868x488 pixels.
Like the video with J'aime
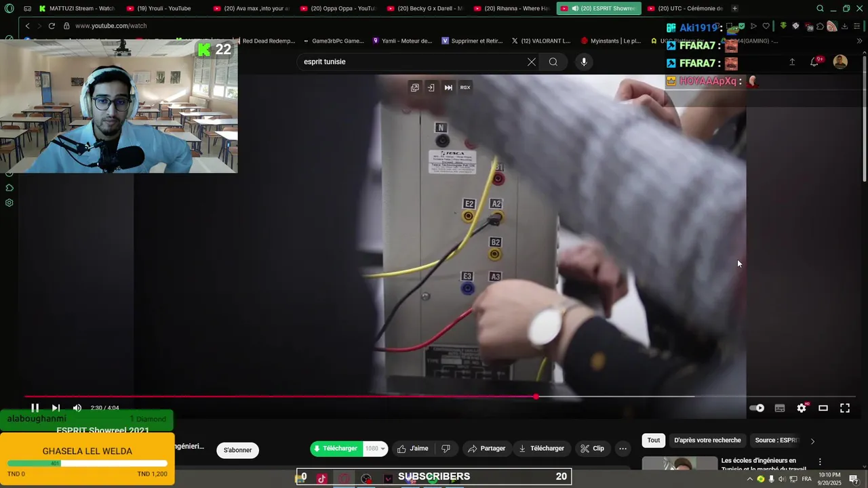413,449
